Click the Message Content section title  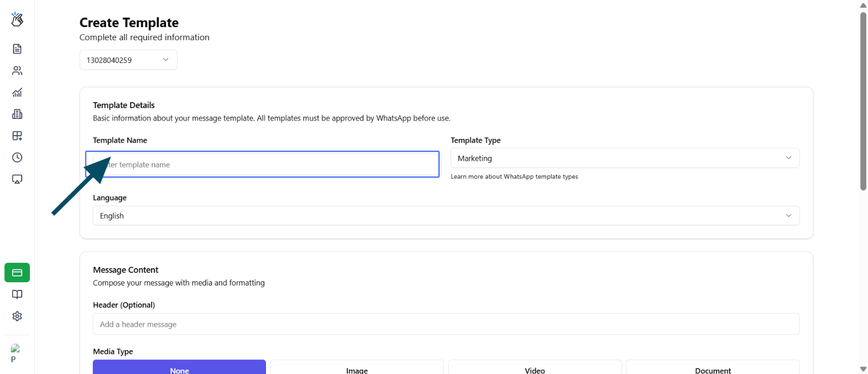tap(125, 270)
